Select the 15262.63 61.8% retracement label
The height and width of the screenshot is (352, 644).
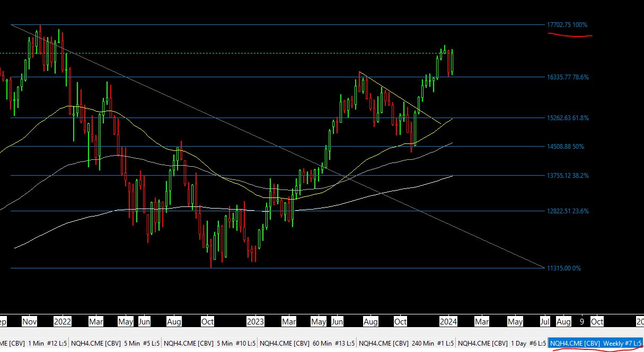click(x=568, y=118)
